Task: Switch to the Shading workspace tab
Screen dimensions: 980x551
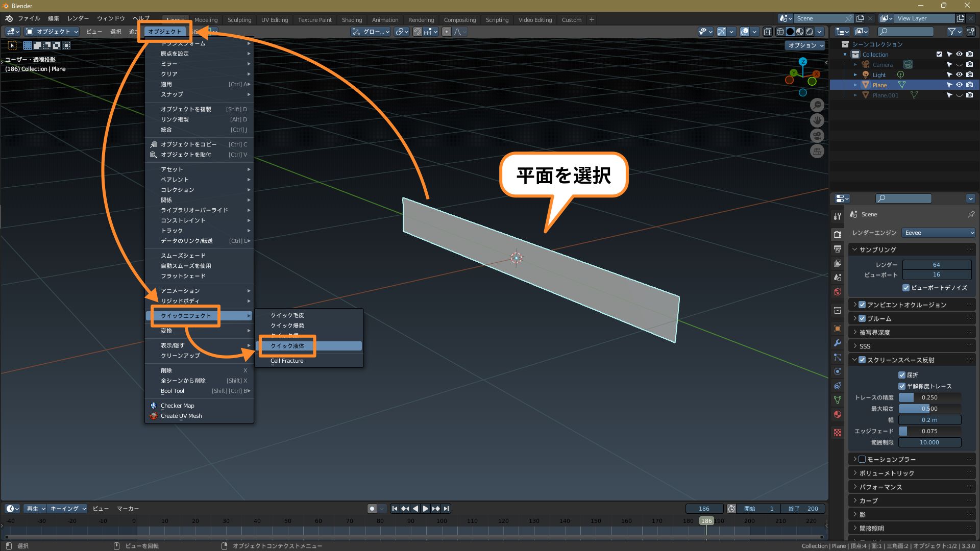Action: point(352,20)
